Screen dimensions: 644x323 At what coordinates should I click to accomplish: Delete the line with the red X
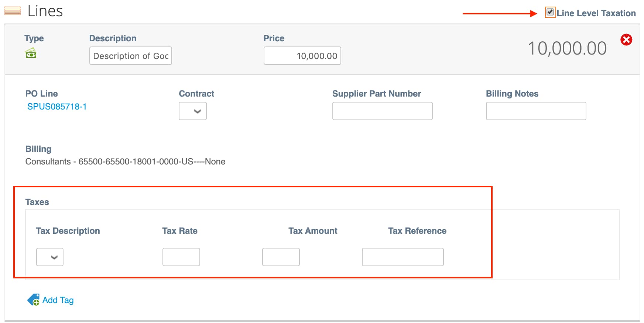[x=626, y=40]
